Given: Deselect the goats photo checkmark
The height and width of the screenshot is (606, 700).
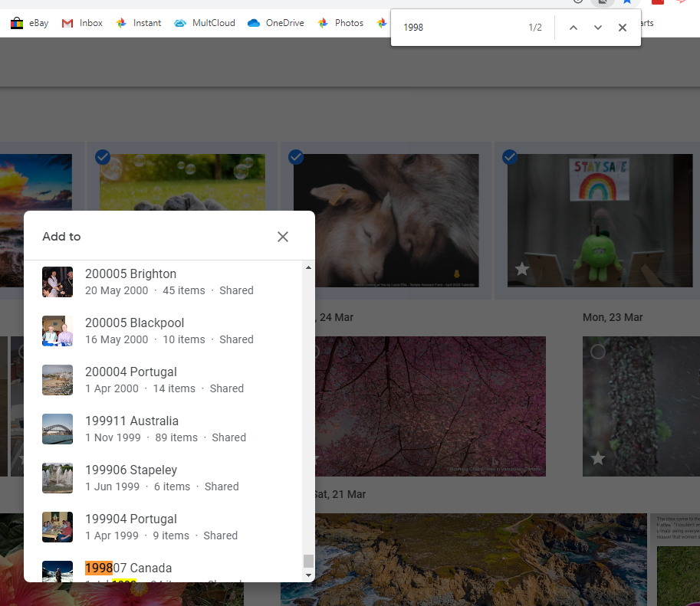Looking at the screenshot, I should pos(295,157).
